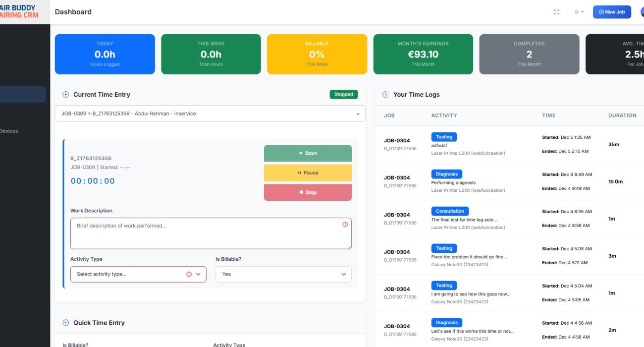This screenshot has width=644, height=347.
Task: Open the user avatar menu
Action: tap(642, 12)
